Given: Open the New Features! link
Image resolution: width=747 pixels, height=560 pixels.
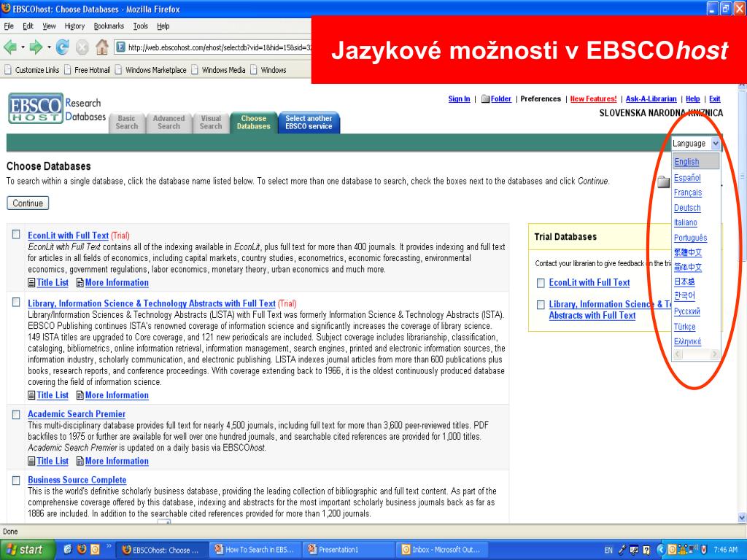Looking at the screenshot, I should coord(594,99).
